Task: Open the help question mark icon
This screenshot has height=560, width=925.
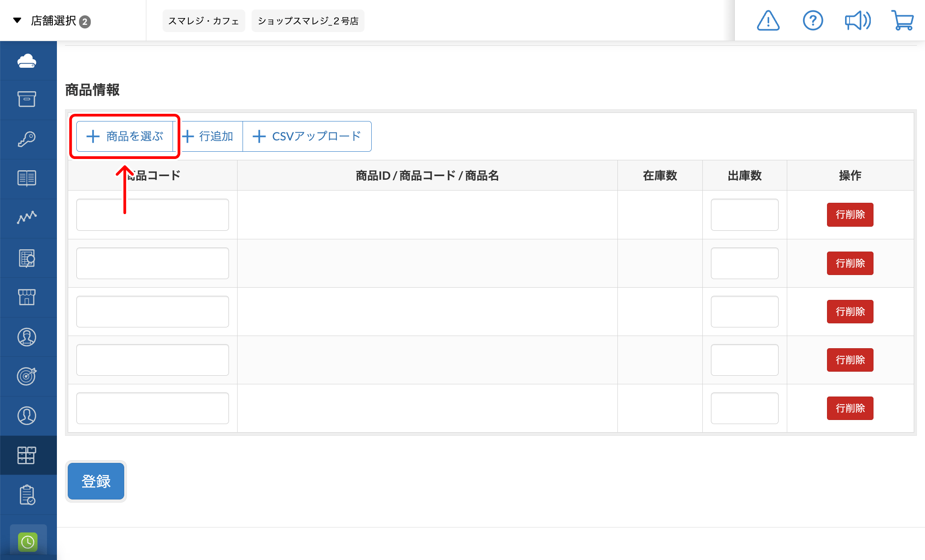Action: click(x=813, y=21)
